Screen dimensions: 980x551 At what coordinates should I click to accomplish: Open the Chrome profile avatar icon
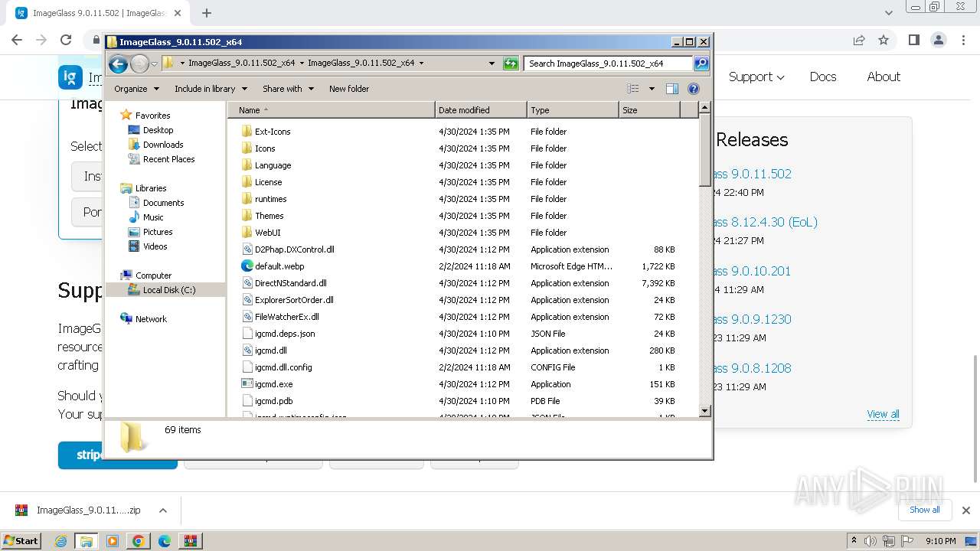click(938, 40)
